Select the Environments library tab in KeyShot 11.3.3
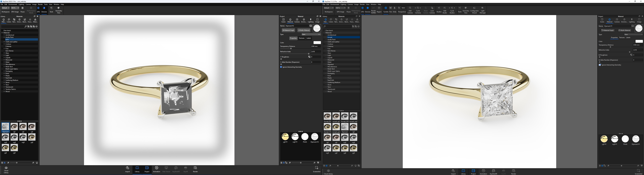This screenshot has width=644, height=175. pyautogui.click(x=341, y=20)
